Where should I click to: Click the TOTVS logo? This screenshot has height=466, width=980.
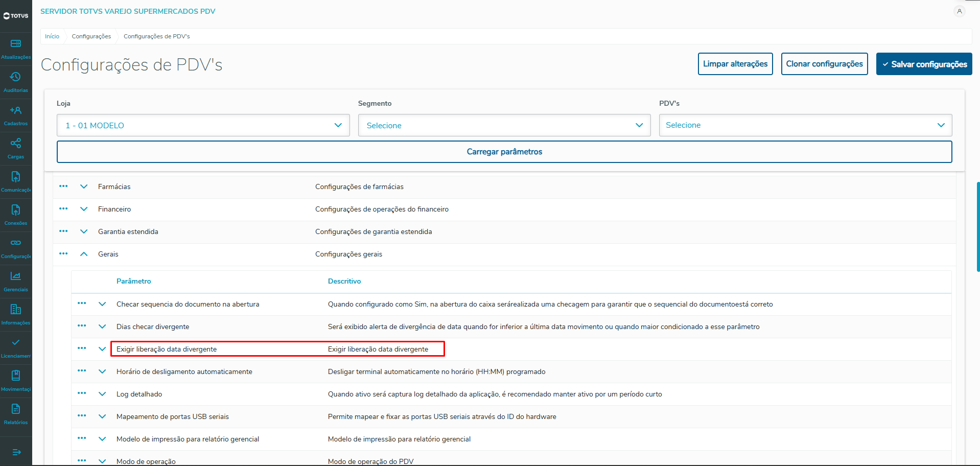(16, 16)
